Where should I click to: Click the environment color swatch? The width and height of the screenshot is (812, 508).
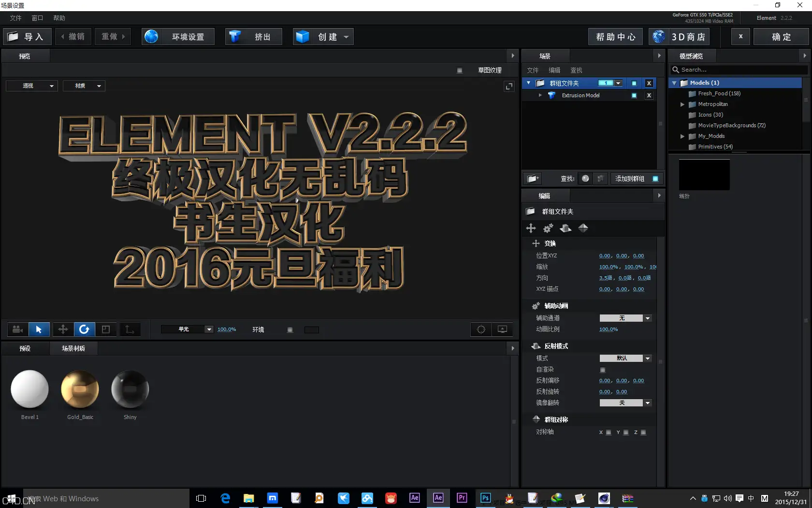coord(312,330)
